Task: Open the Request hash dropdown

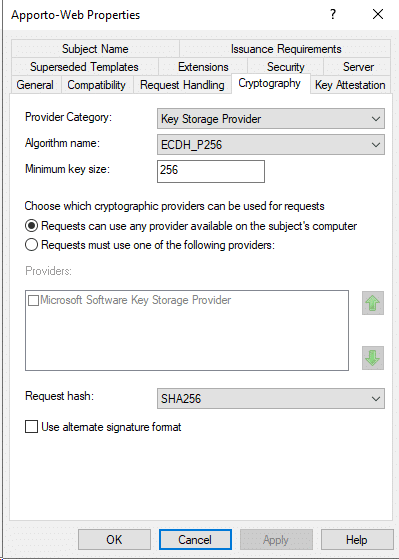Action: pyautogui.click(x=271, y=399)
